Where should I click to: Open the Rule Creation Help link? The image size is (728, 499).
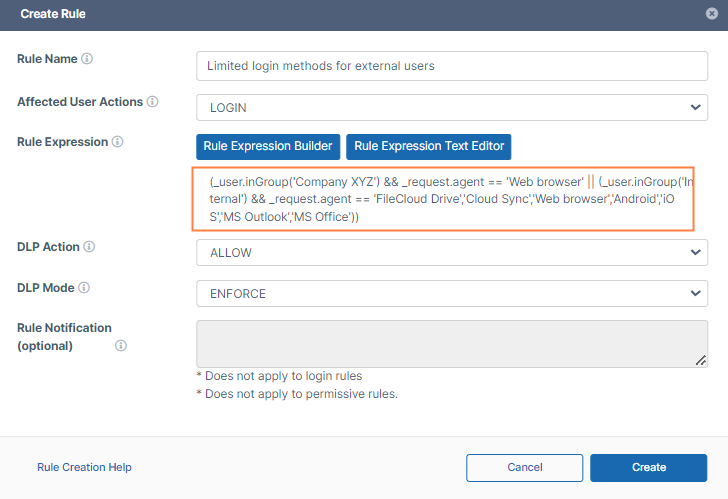pos(84,467)
